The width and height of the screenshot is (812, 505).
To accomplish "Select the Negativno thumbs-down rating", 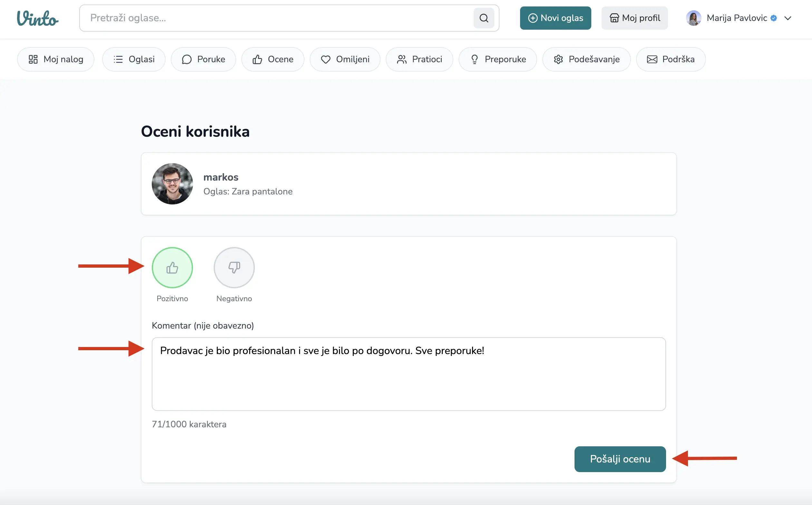I will 234,268.
